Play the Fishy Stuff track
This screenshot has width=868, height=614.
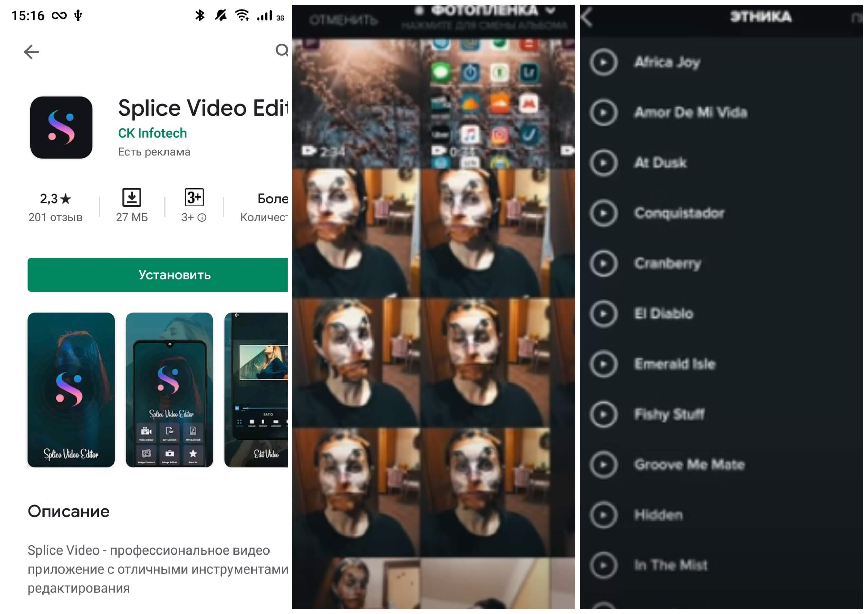tap(604, 414)
